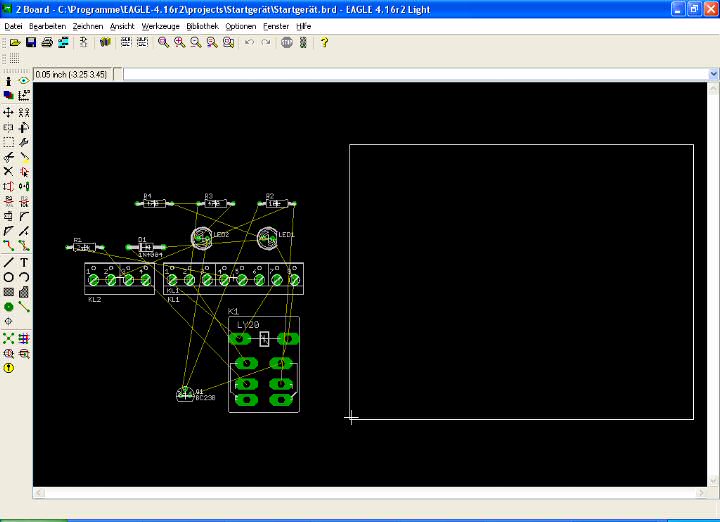The height and width of the screenshot is (522, 720).
Task: Select the Circle tool
Action: click(8, 277)
